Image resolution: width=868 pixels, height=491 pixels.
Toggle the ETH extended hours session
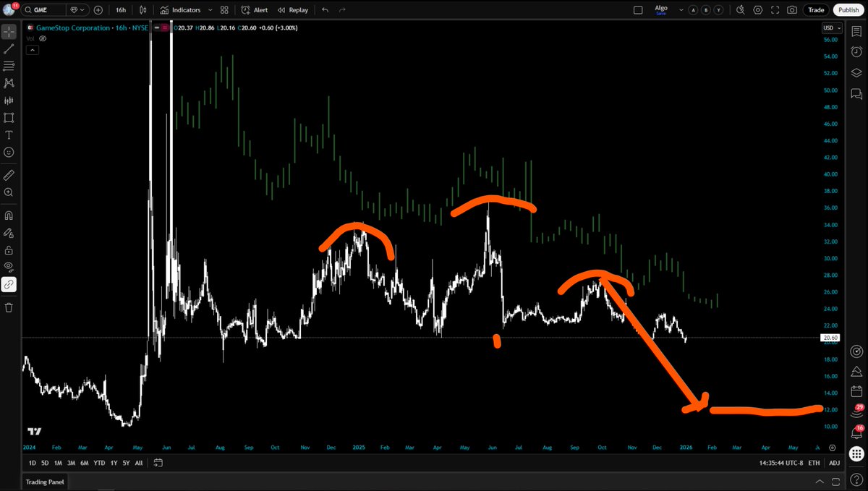814,463
